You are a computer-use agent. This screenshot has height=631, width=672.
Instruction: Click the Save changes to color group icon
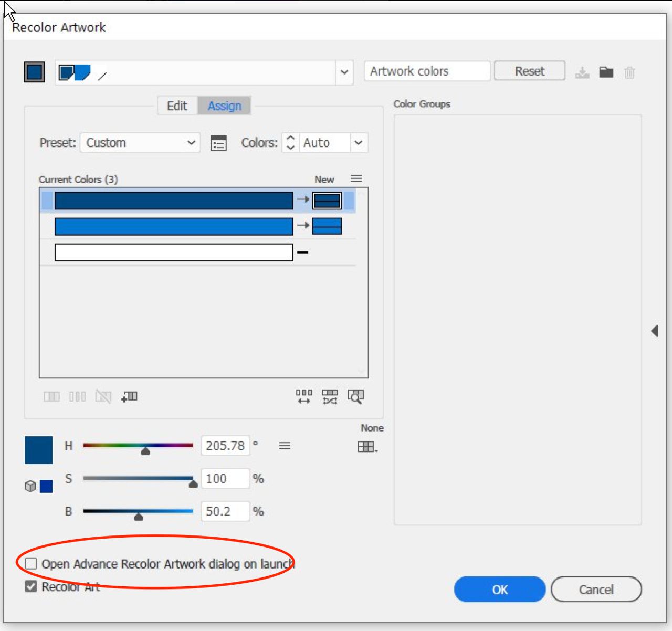pos(582,72)
